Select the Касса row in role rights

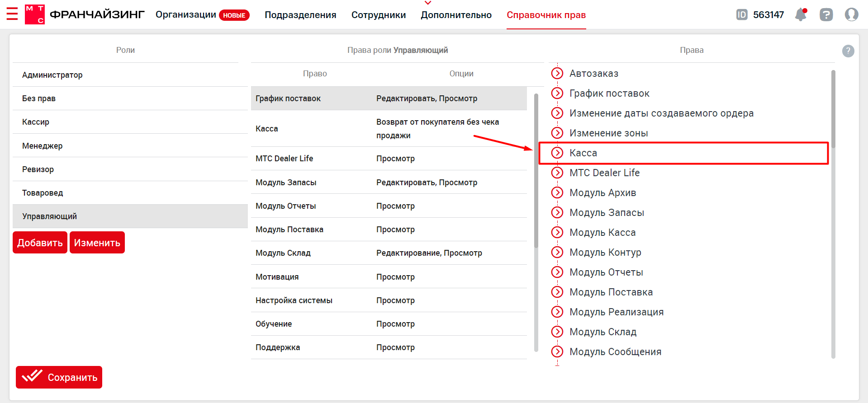point(389,129)
